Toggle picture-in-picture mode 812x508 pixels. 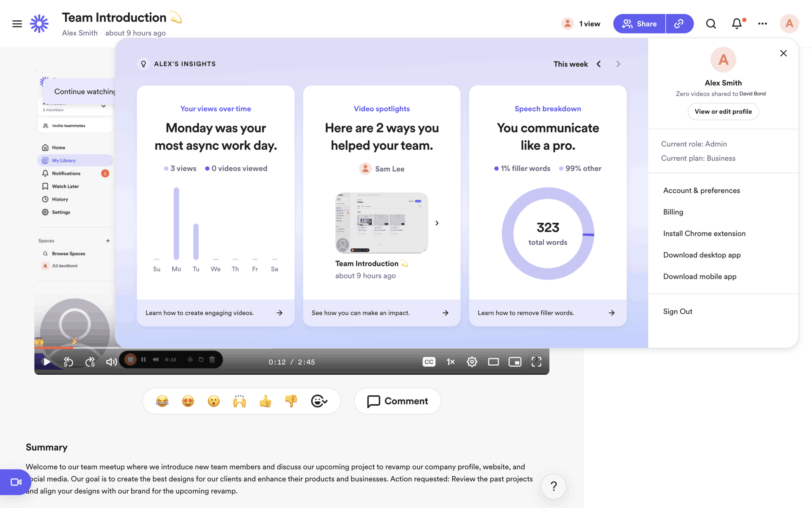point(515,362)
